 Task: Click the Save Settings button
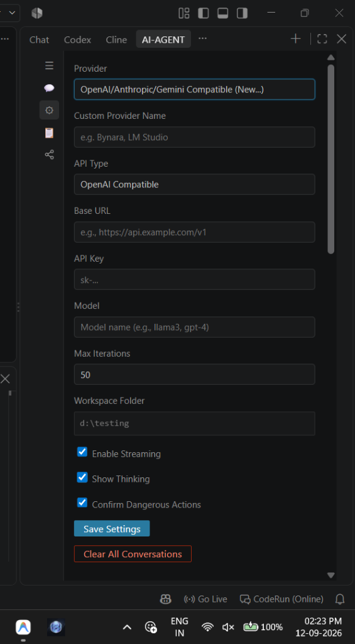pos(112,528)
